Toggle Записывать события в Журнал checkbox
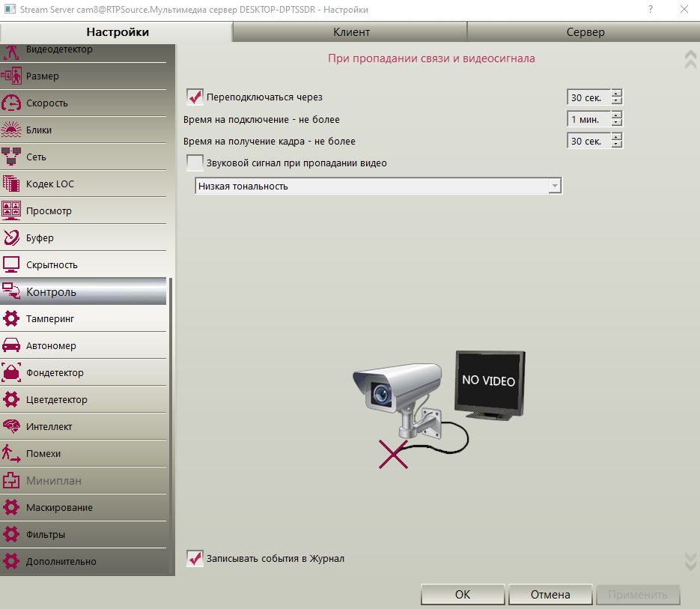 click(195, 558)
